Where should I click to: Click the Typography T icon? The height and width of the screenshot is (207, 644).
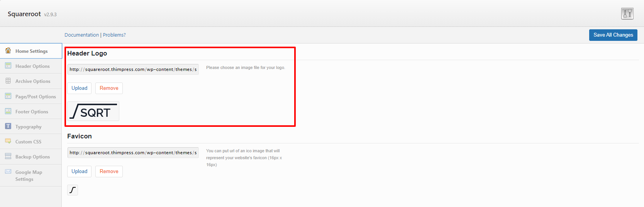coord(8,126)
